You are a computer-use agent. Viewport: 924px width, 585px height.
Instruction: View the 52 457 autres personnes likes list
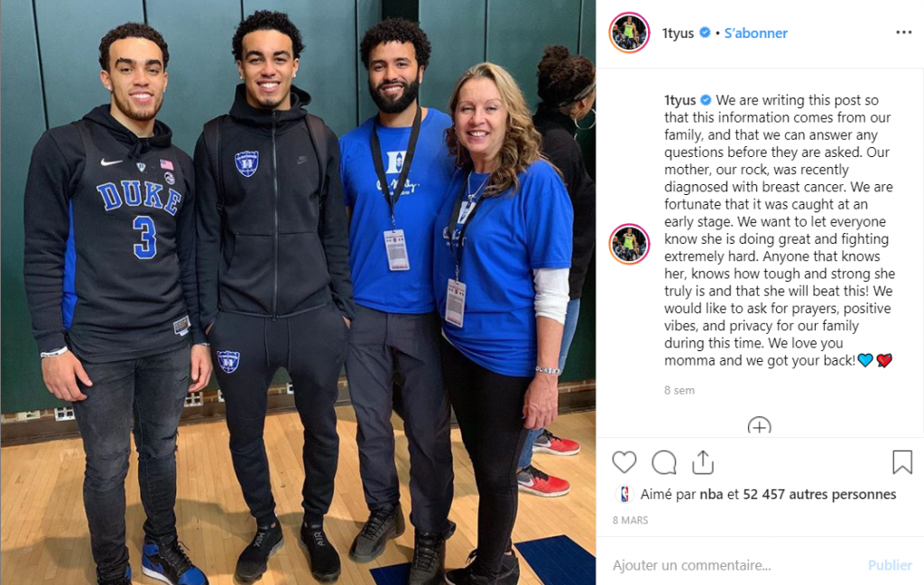(x=819, y=494)
